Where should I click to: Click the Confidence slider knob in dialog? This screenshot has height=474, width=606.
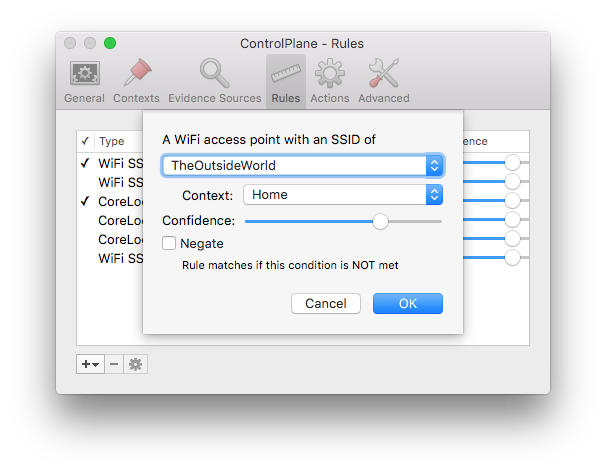(380, 222)
